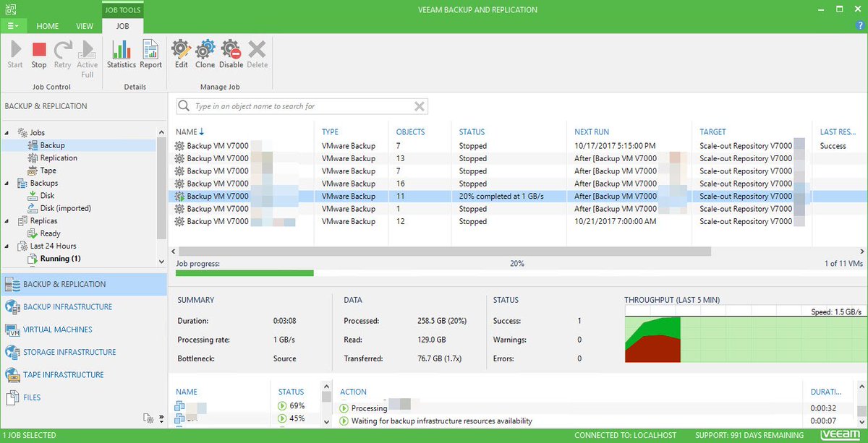Open the STORAGE INFRASTRUCTURE view

click(83, 352)
